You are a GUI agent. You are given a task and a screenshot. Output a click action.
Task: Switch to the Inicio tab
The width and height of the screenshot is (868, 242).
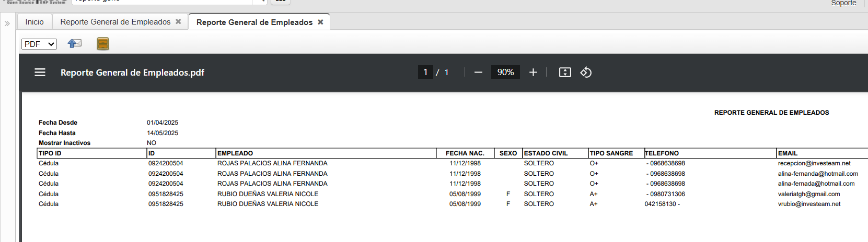(34, 21)
